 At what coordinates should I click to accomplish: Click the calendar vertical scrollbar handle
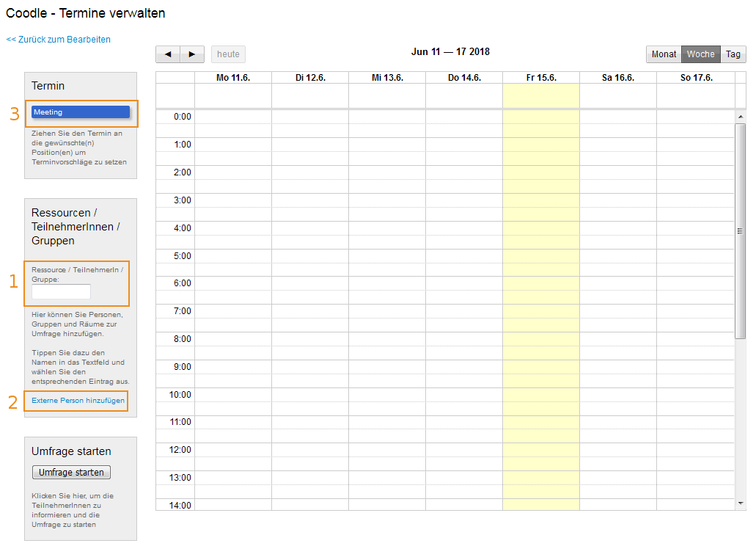740,230
